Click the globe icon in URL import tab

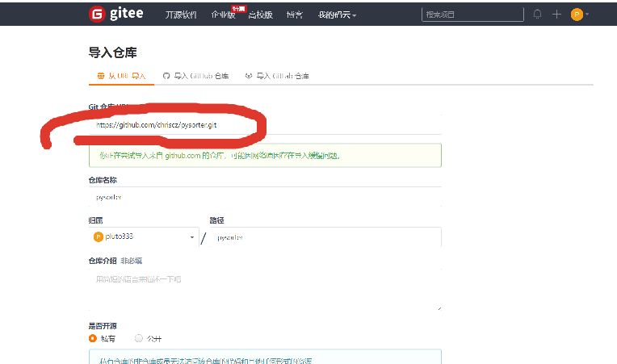101,76
